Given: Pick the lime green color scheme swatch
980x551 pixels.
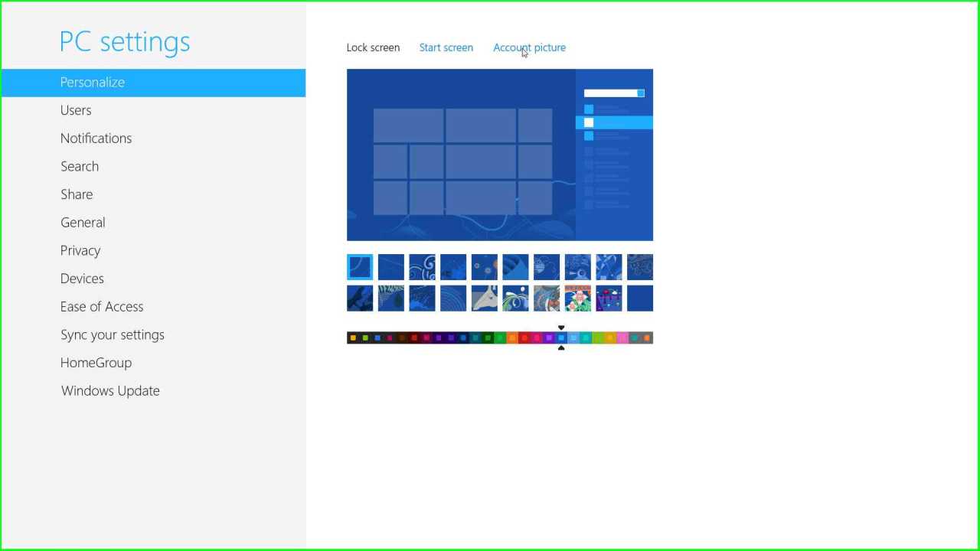Looking at the screenshot, I should click(598, 337).
